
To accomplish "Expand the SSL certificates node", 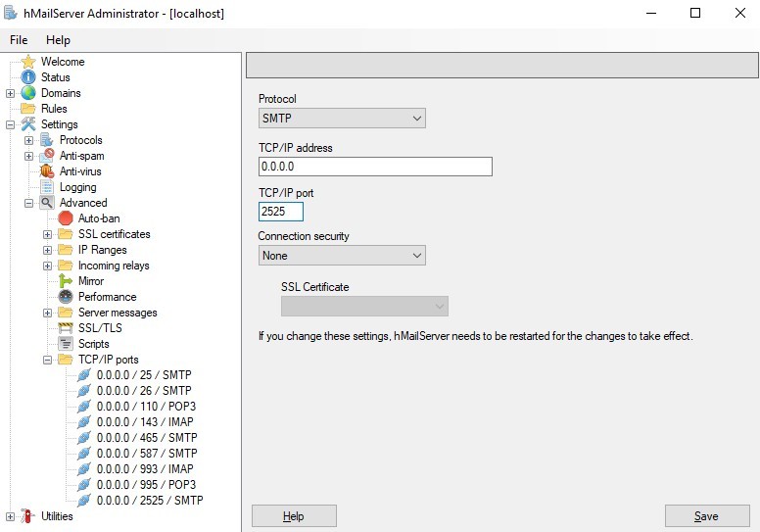I will (x=47, y=235).
